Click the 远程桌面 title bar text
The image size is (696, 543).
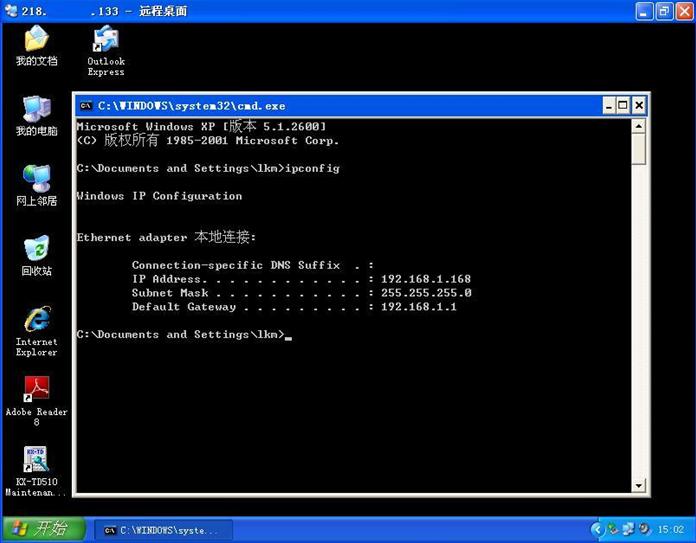pos(163,11)
